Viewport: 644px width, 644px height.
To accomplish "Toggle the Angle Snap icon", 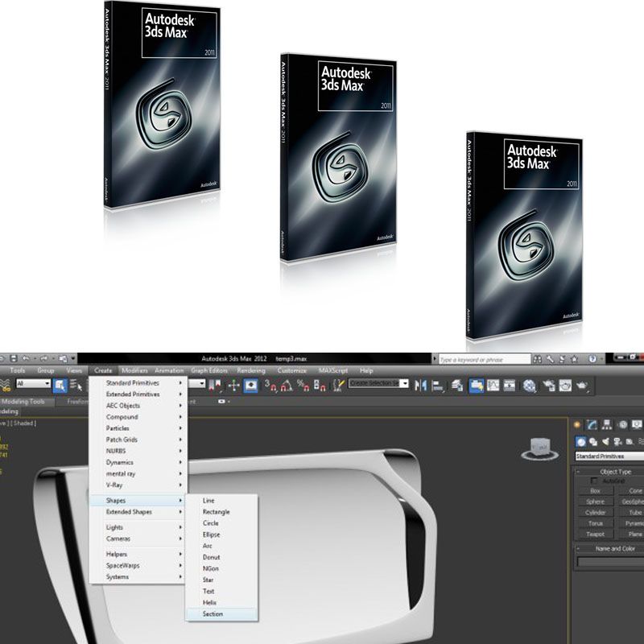I will [x=287, y=386].
